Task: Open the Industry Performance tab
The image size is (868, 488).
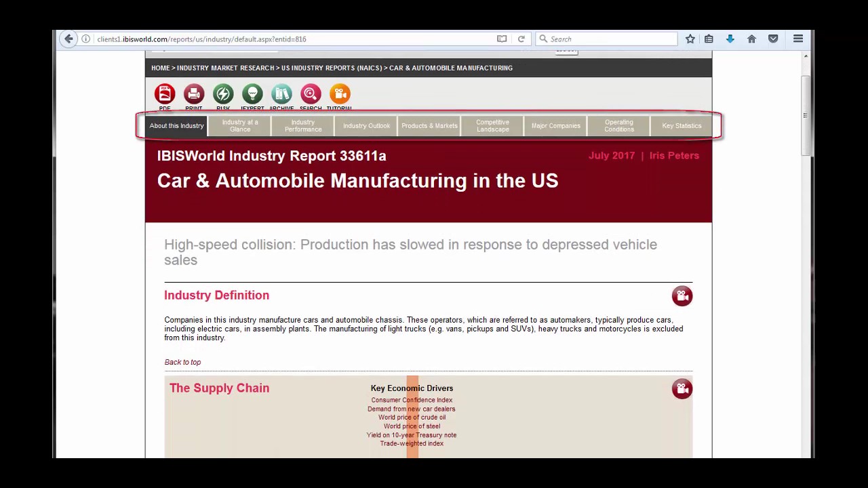Action: (303, 126)
